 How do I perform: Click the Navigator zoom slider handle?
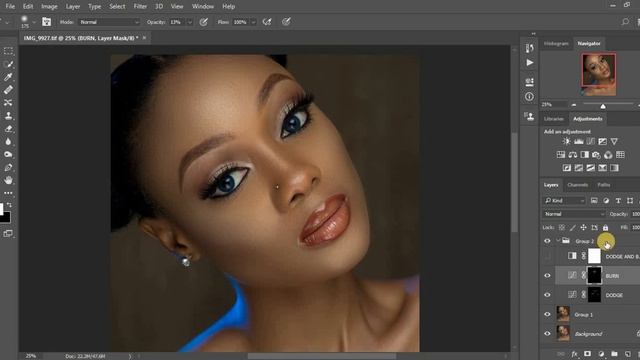[x=603, y=106]
